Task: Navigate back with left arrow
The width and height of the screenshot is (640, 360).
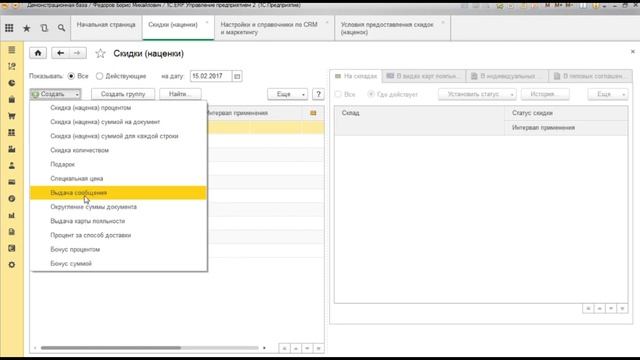Action: coord(60,53)
